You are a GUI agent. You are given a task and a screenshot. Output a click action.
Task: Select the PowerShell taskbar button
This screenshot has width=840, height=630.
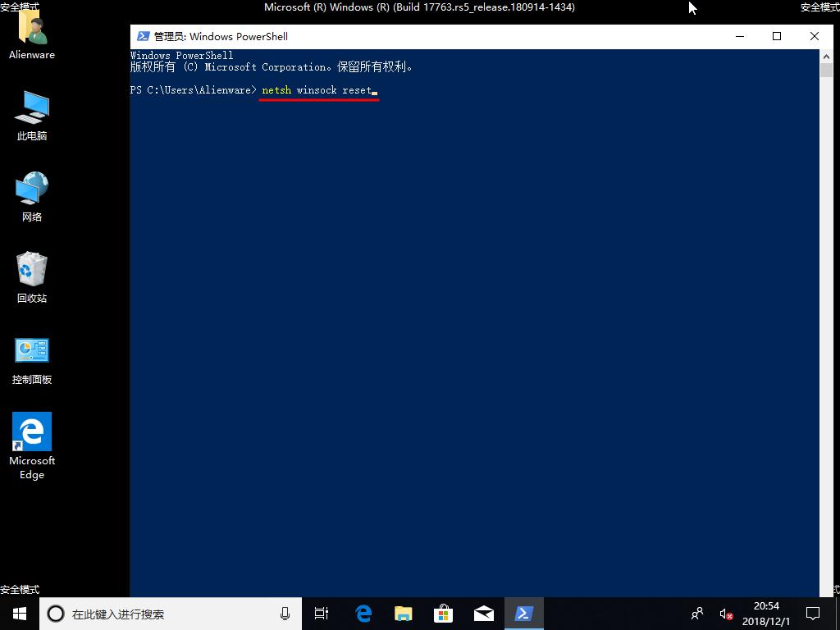tap(524, 614)
